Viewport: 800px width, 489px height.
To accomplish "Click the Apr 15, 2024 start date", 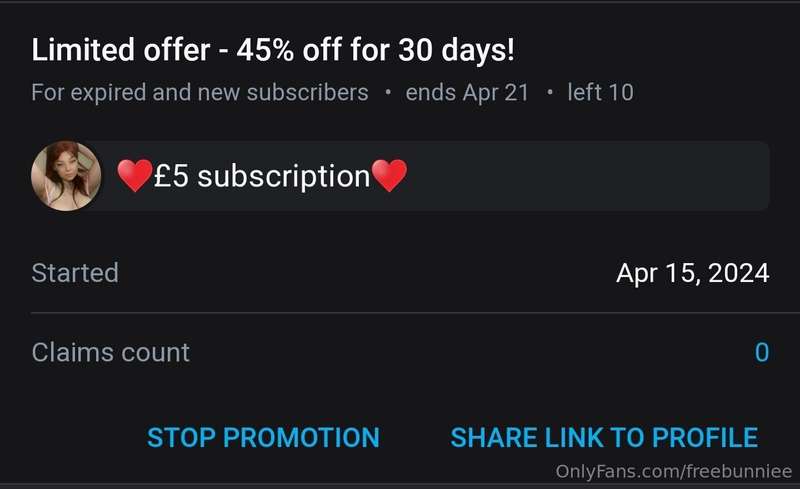I will 692,273.
